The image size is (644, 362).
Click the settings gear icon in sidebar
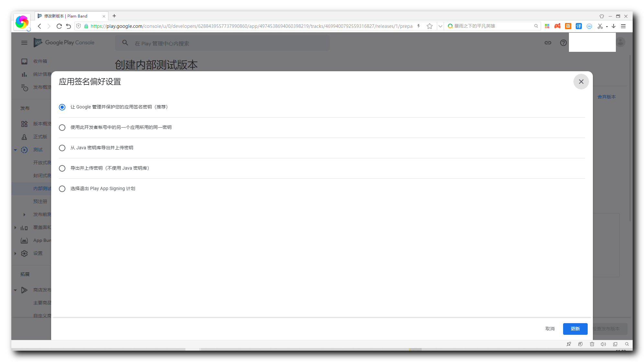coord(24,254)
